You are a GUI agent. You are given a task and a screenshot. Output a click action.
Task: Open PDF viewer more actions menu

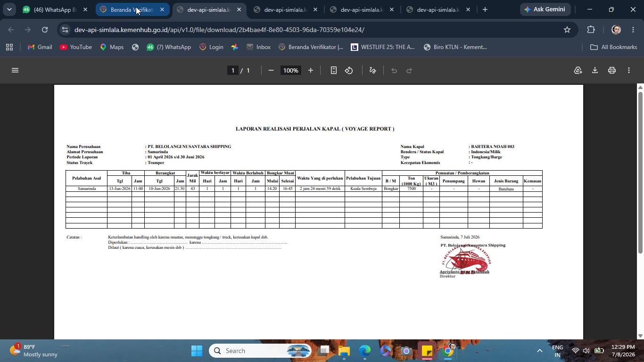coord(629,70)
